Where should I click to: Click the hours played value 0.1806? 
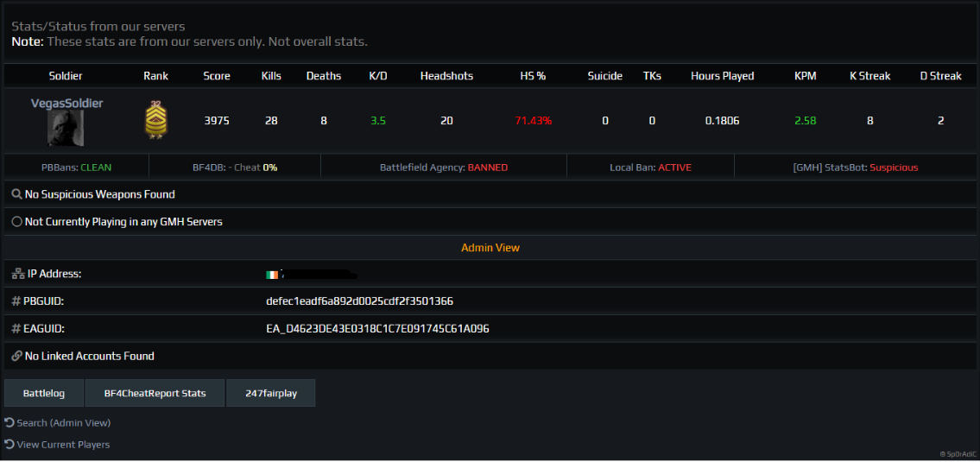[x=723, y=121]
